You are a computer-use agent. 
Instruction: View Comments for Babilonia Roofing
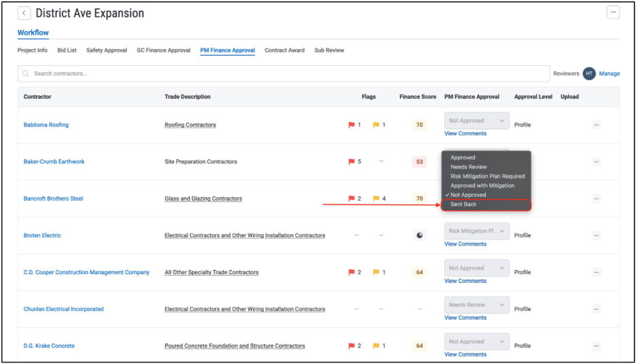465,133
